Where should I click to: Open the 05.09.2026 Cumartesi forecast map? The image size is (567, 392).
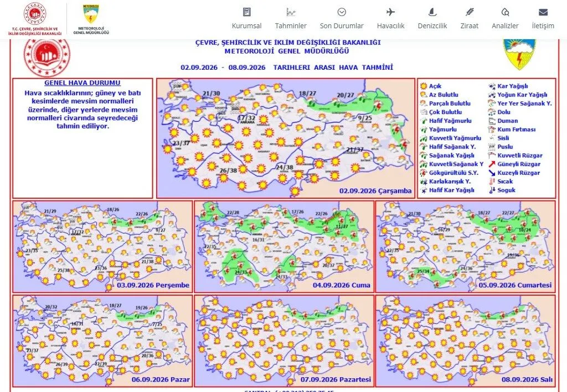pyautogui.click(x=465, y=246)
